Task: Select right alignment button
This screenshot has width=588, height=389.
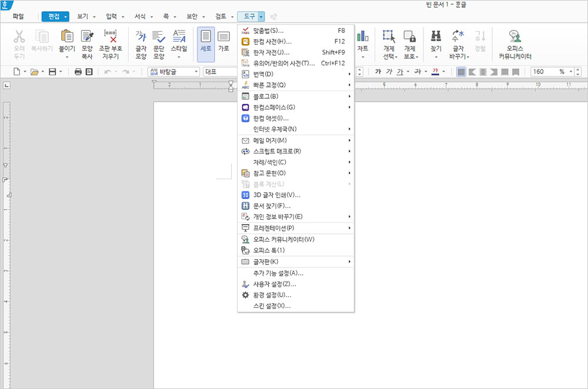Action: pos(494,72)
